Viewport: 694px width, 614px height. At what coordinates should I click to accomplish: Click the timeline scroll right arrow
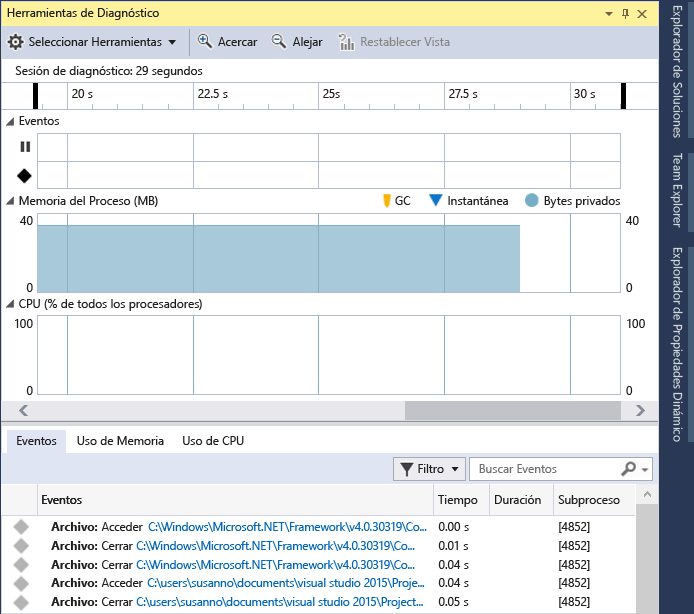pyautogui.click(x=640, y=411)
